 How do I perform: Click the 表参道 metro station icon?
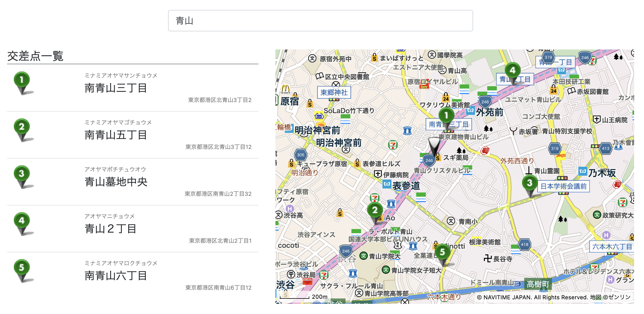[x=387, y=184]
